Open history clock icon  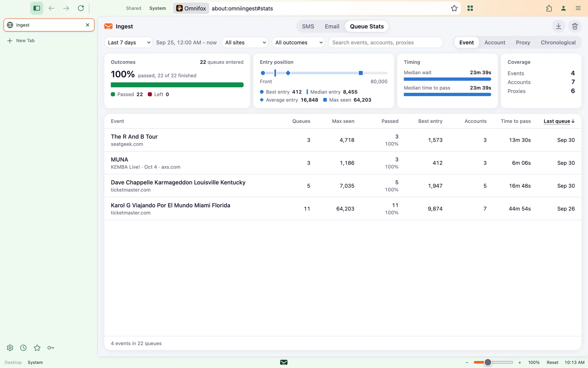pyautogui.click(x=23, y=348)
